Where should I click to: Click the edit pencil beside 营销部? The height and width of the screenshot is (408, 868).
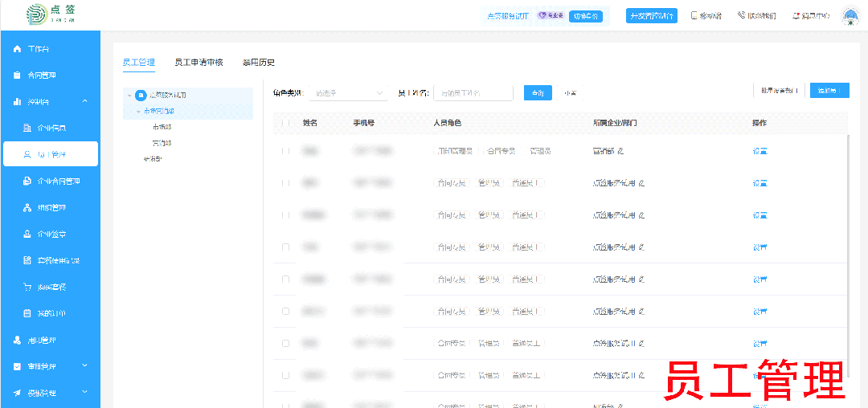620,151
